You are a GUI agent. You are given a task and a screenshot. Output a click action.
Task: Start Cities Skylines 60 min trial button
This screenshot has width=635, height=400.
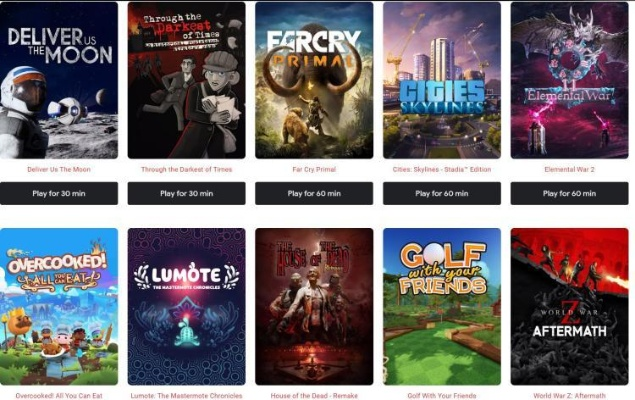pos(442,194)
